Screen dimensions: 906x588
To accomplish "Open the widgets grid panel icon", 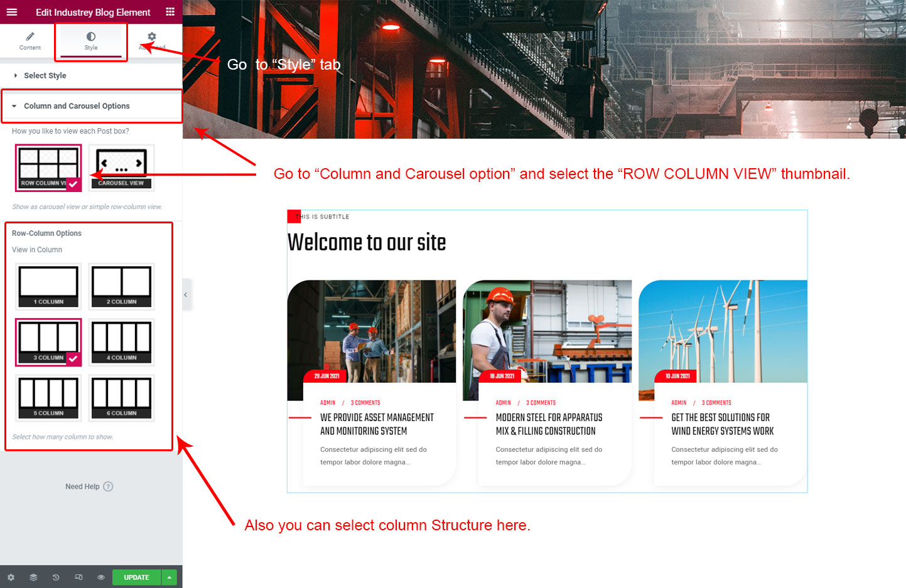I will point(170,12).
